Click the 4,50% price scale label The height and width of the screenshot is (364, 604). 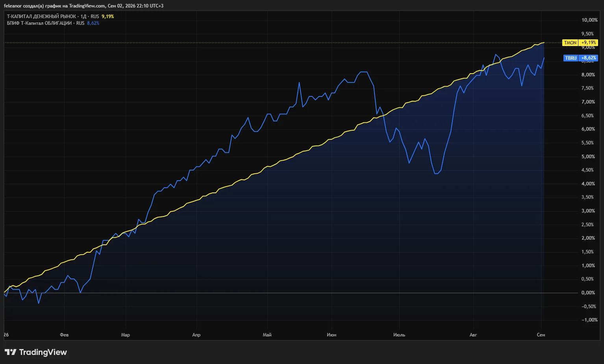587,170
